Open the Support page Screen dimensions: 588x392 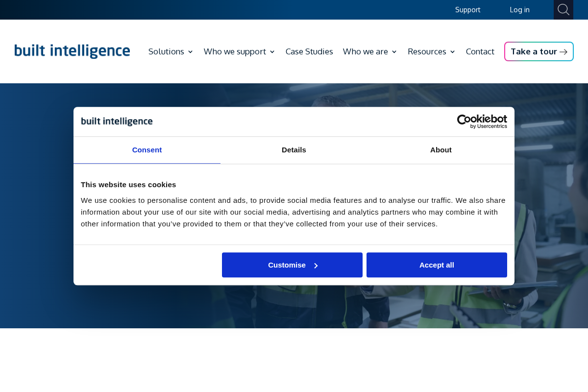467,9
